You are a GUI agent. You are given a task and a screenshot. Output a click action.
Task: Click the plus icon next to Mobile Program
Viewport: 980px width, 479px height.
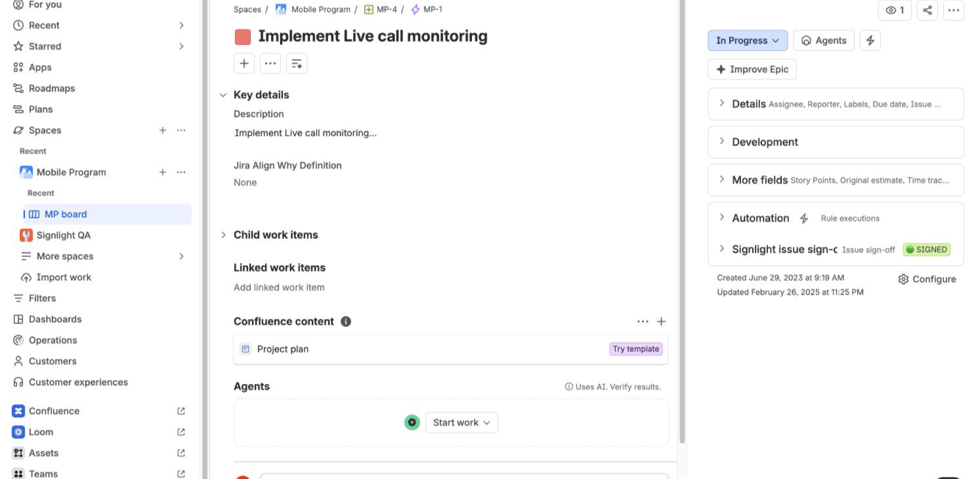tap(162, 172)
